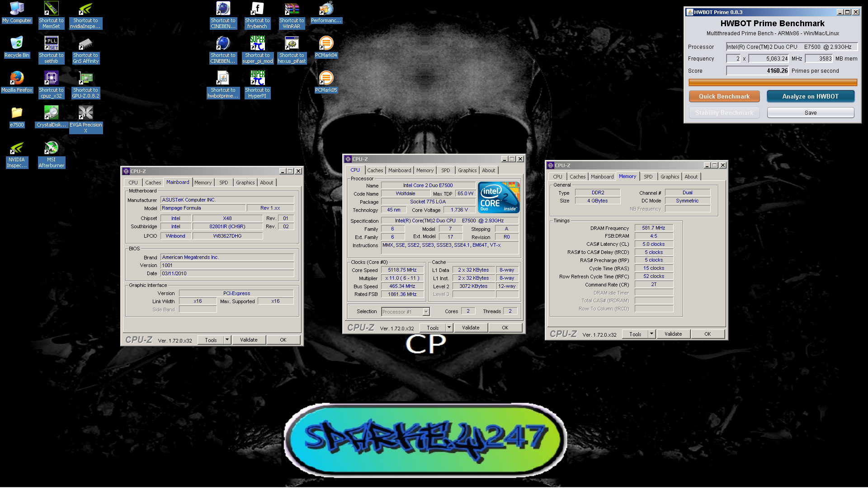Image resolution: width=868 pixels, height=488 pixels.
Task: Launch Mozilla Firefox from the desktop
Action: (17, 82)
